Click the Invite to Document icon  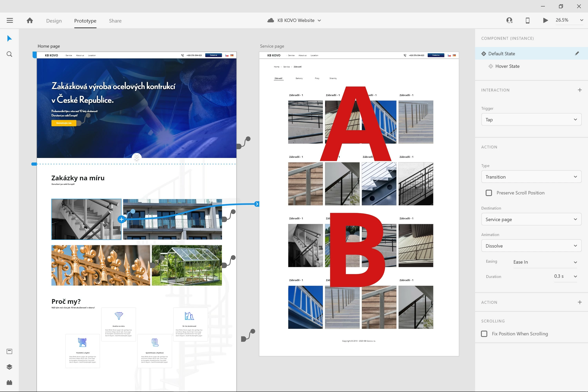509,21
